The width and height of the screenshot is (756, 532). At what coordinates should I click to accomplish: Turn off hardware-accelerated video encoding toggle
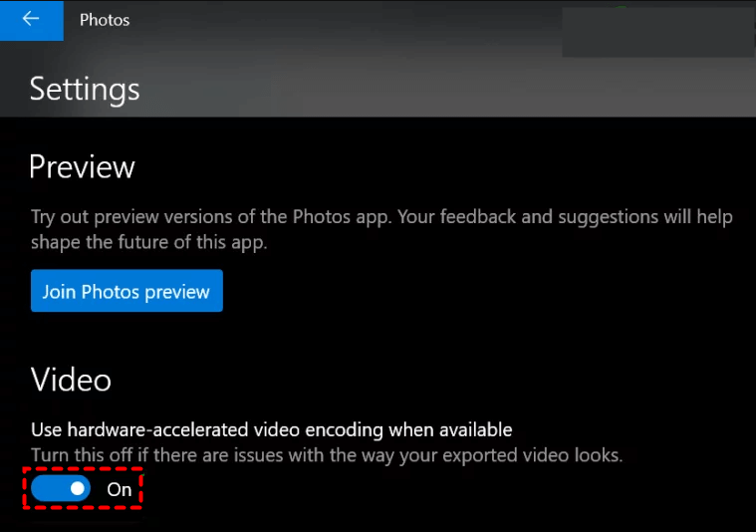pyautogui.click(x=61, y=488)
